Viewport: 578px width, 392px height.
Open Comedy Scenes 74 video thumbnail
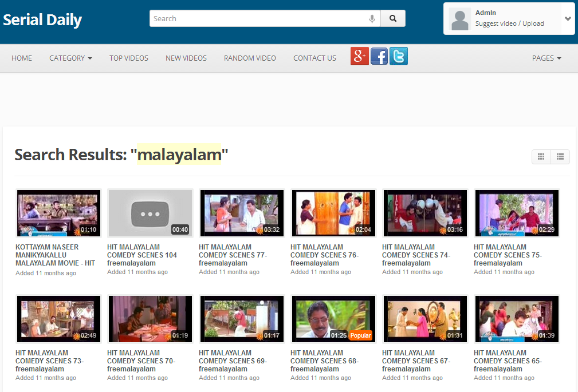pyautogui.click(x=425, y=213)
